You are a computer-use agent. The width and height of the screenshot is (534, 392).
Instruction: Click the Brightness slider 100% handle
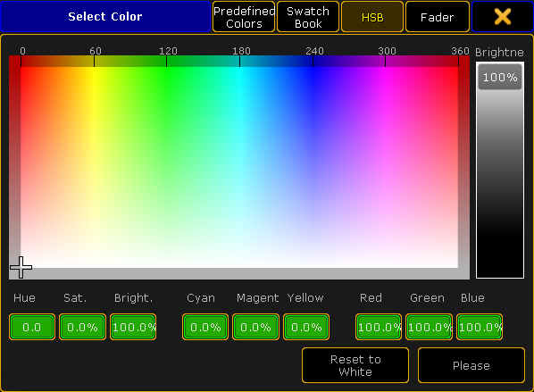500,77
